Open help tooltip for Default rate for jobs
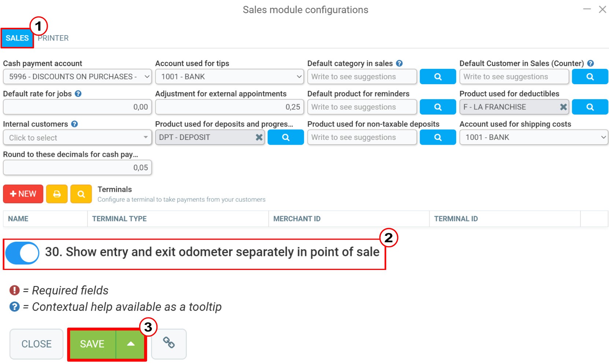 (78, 94)
